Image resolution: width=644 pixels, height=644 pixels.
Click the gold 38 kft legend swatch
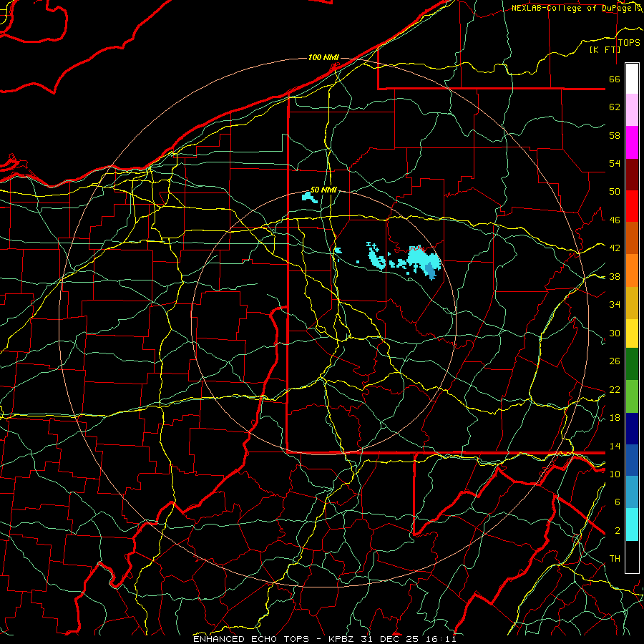coord(632,303)
